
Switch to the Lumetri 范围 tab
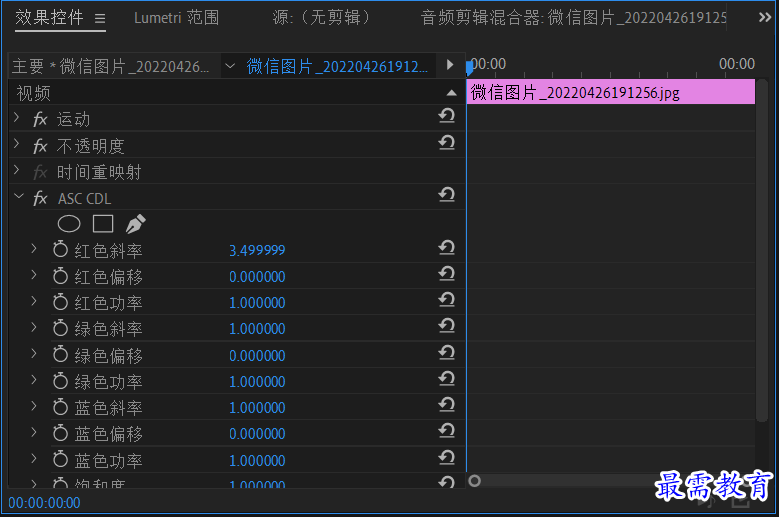[x=176, y=18]
